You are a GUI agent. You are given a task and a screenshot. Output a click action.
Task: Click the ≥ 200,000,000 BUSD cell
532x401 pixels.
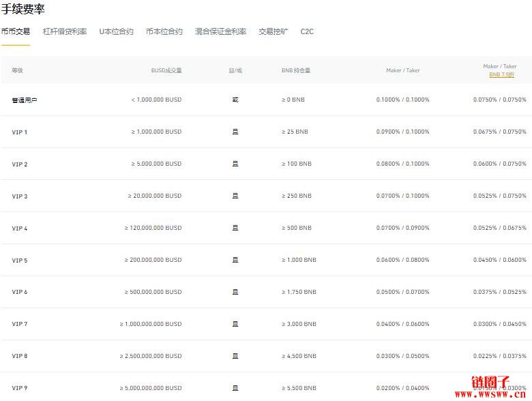coord(153,260)
